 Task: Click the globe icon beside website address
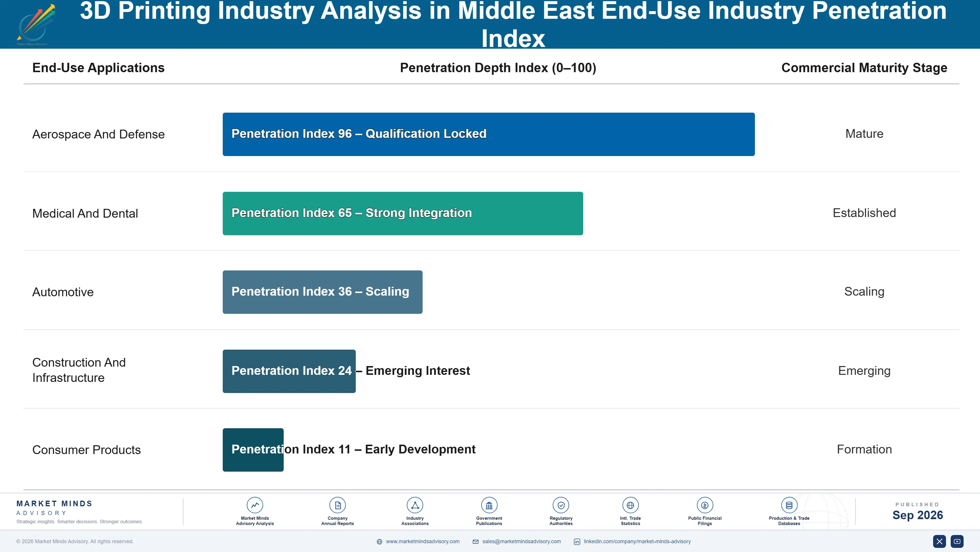tap(379, 542)
